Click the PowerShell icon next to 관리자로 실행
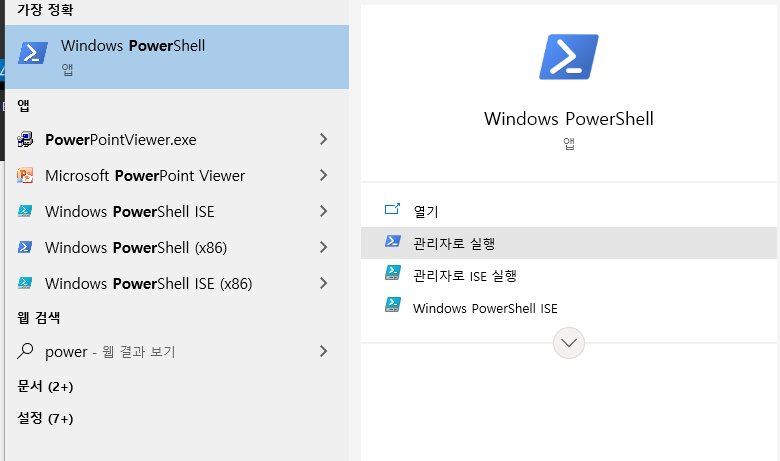 click(392, 242)
